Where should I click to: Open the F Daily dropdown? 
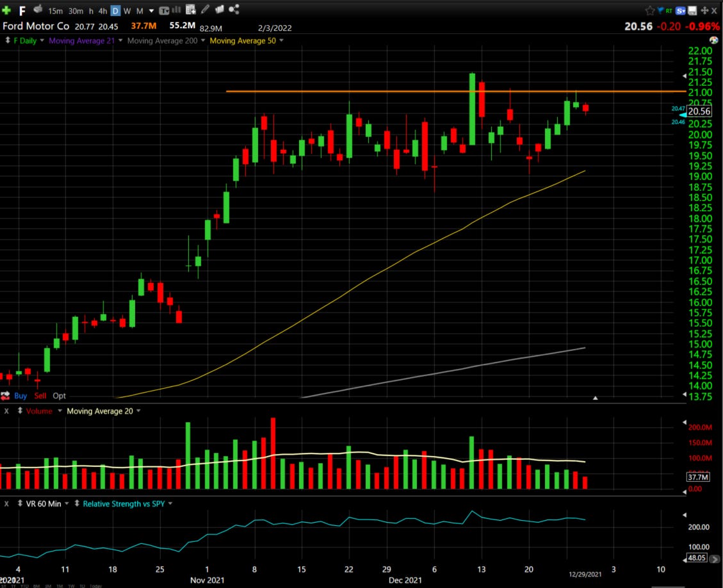pyautogui.click(x=42, y=40)
